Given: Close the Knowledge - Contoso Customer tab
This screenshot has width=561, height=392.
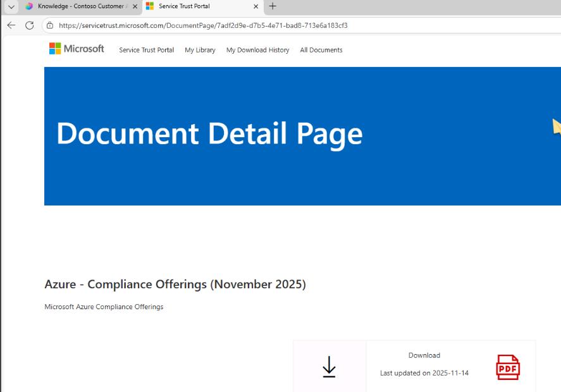Looking at the screenshot, I should tap(135, 6).
